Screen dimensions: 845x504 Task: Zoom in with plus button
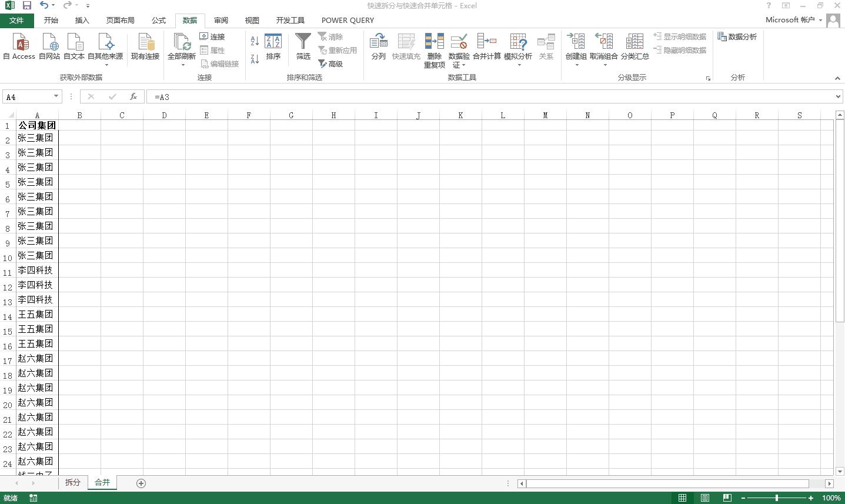tap(811, 498)
